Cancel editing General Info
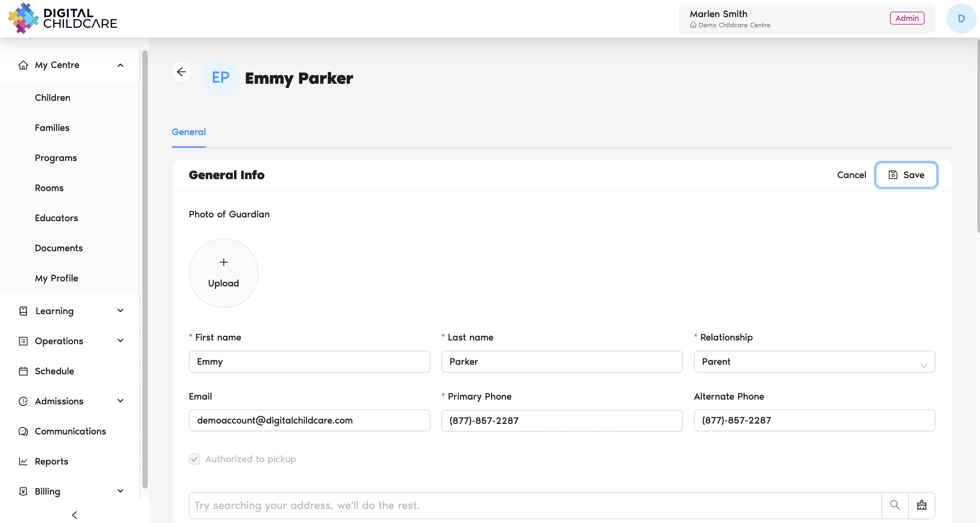Viewport: 980px width, 523px height. click(851, 175)
